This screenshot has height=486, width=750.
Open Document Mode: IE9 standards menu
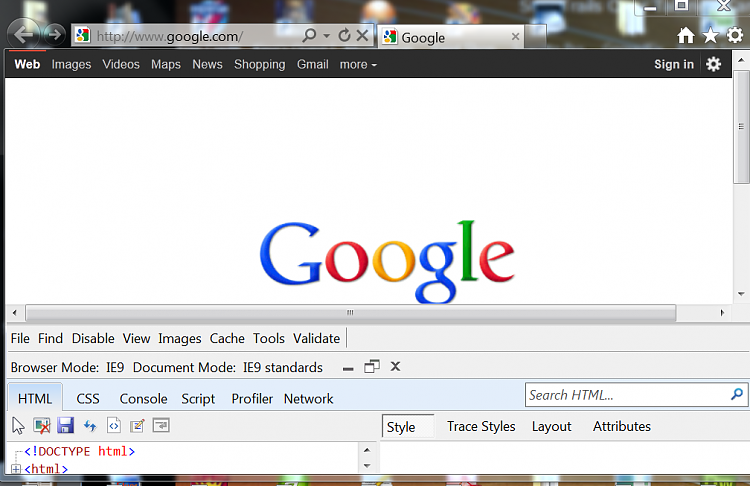coord(228,367)
